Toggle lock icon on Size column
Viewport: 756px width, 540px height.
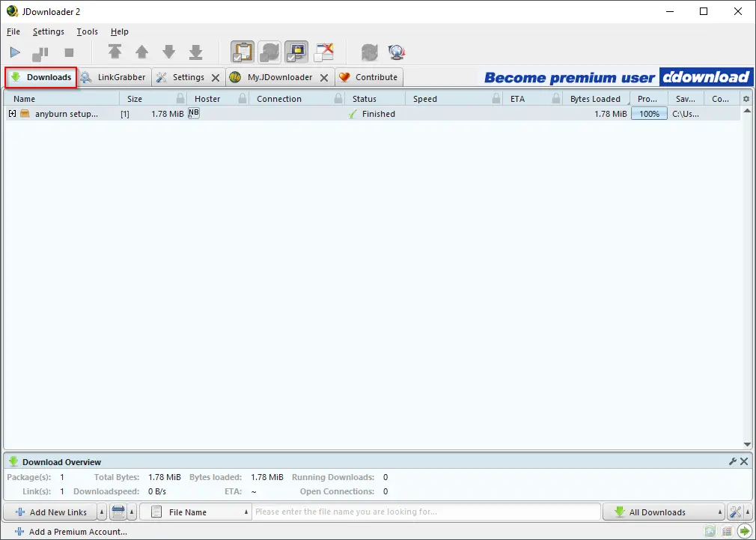pos(180,98)
